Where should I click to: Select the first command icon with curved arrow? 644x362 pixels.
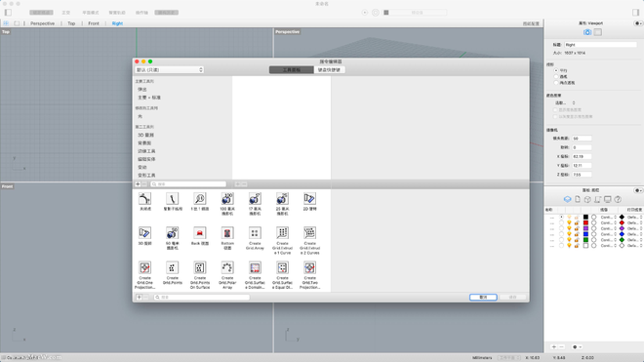click(x=144, y=199)
